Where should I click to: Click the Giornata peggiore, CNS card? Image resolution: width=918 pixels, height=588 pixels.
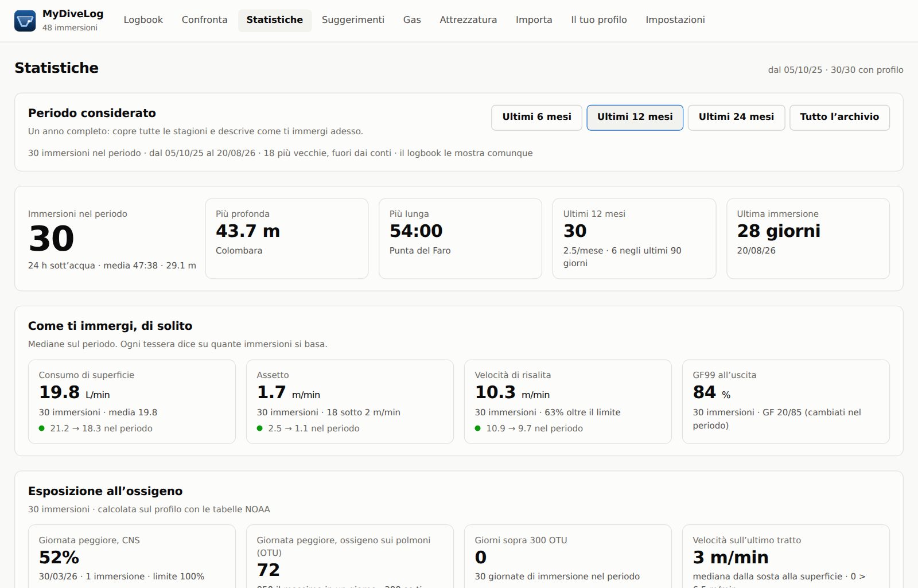pos(132,556)
